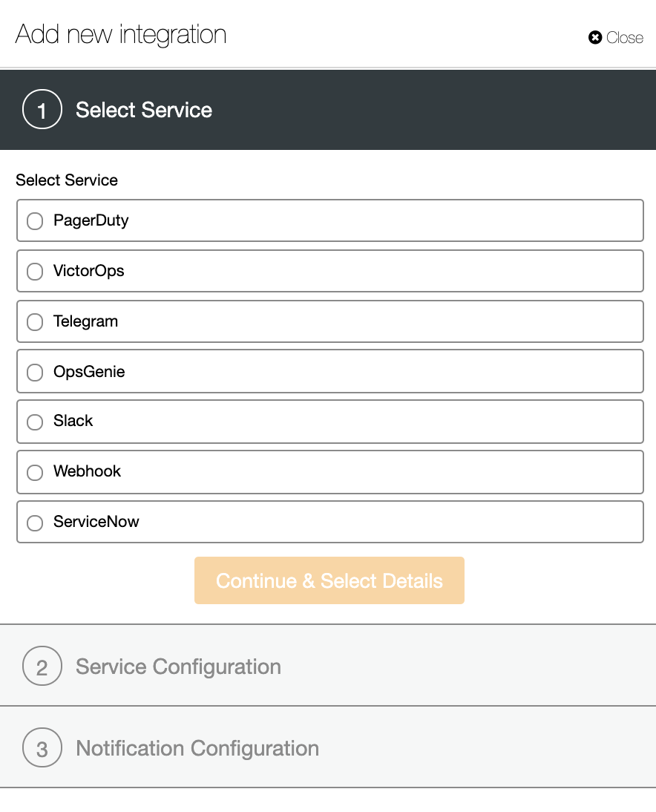Screen dimensions: 656x812
Task: Click the Webhook label text
Action: point(87,471)
